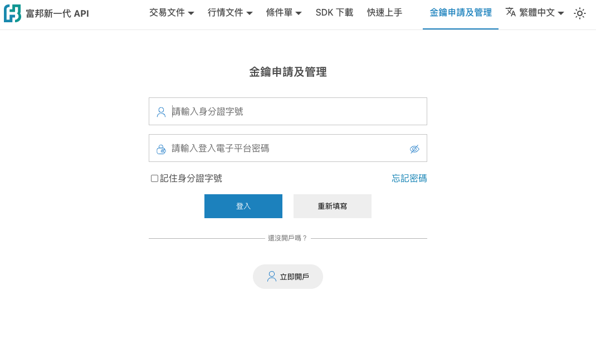Click the Fubon logo icon
The width and height of the screenshot is (596, 364).
12,12
